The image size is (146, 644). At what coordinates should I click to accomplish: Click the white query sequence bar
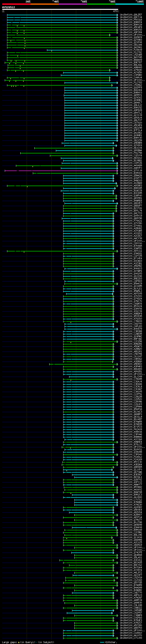click(x=60, y=10)
